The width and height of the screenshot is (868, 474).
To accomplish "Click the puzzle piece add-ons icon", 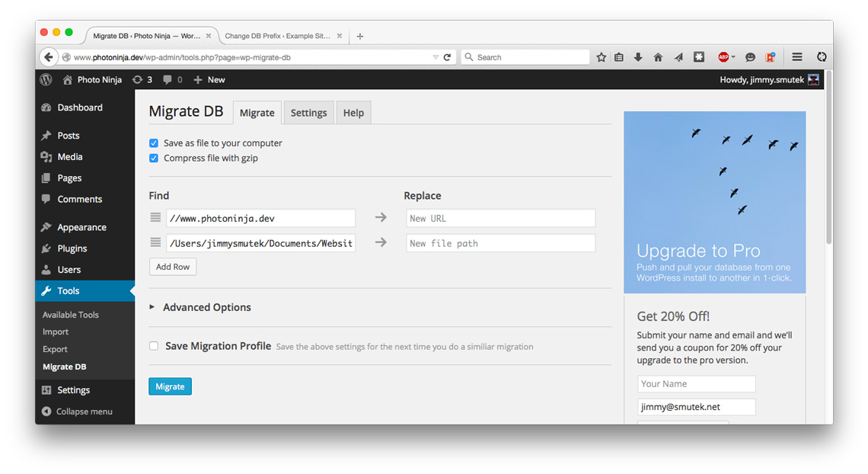I will (x=699, y=57).
